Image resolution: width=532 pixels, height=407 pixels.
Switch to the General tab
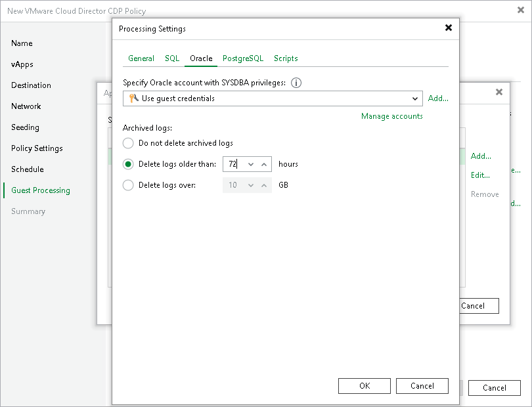click(x=141, y=58)
